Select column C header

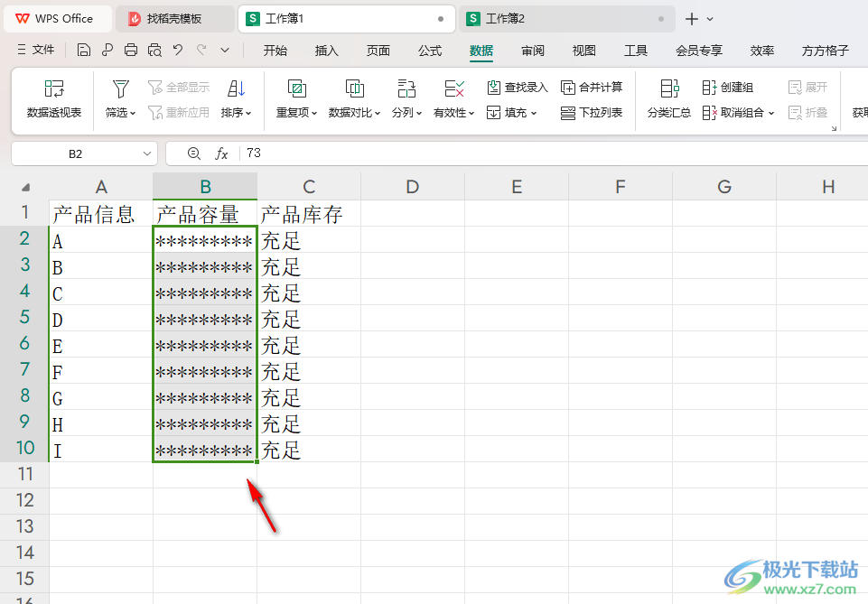[x=309, y=187]
